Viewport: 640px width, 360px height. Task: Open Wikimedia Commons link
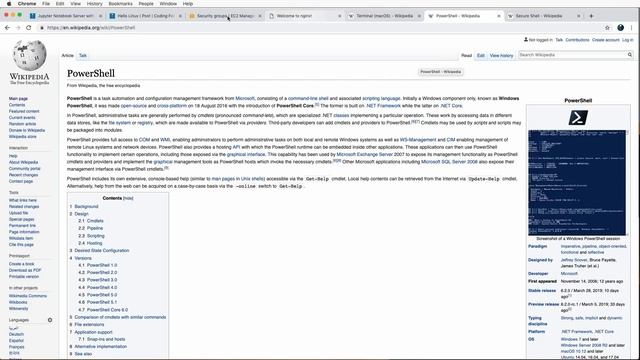click(28, 296)
